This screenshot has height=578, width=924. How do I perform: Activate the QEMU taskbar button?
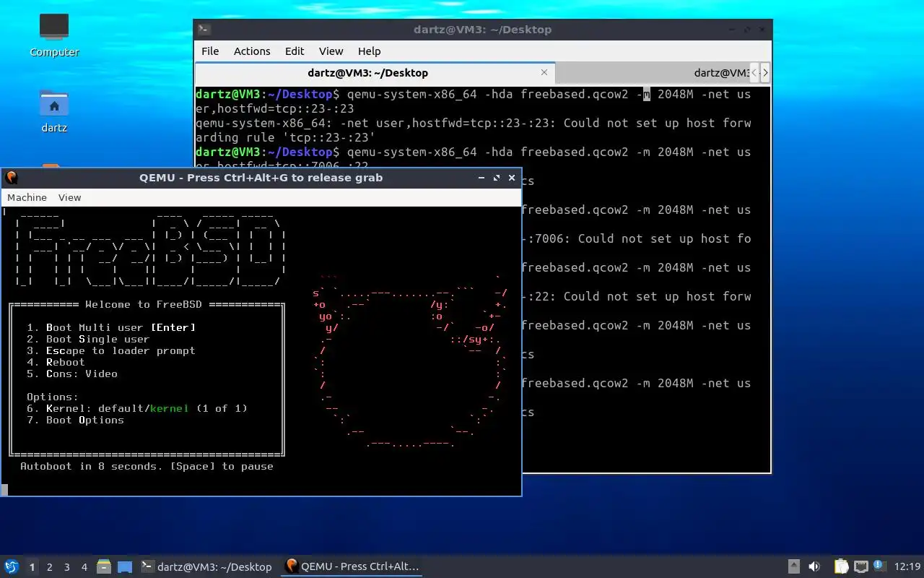tap(352, 566)
